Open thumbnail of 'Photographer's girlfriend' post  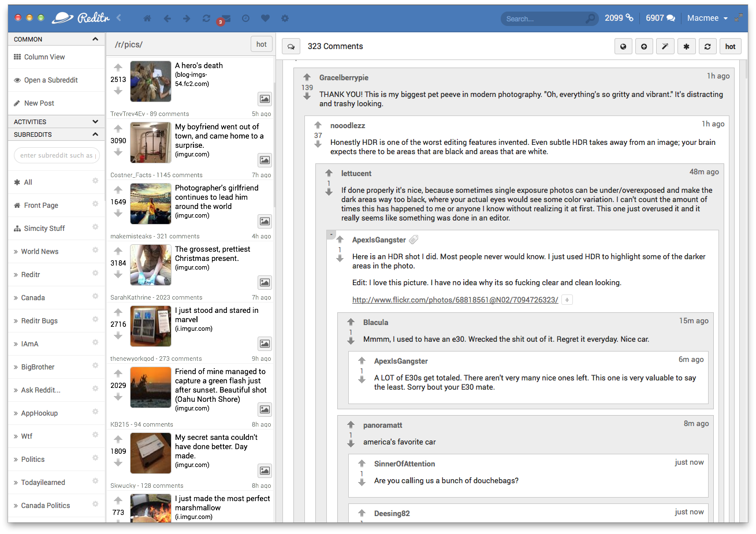(151, 204)
